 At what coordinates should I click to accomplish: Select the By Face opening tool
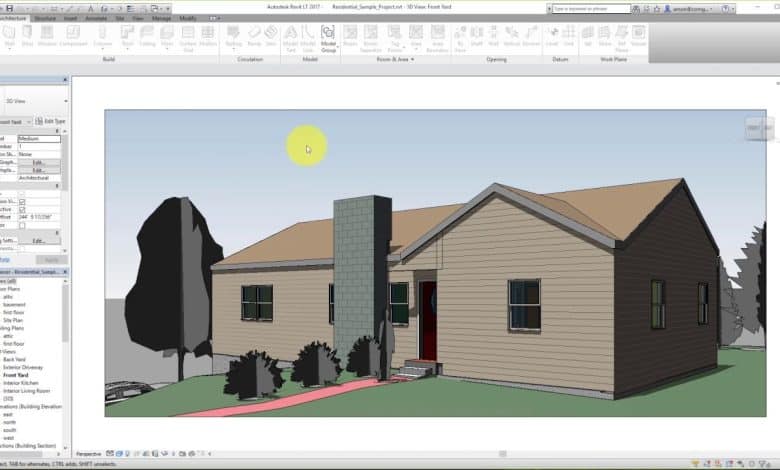(x=460, y=39)
